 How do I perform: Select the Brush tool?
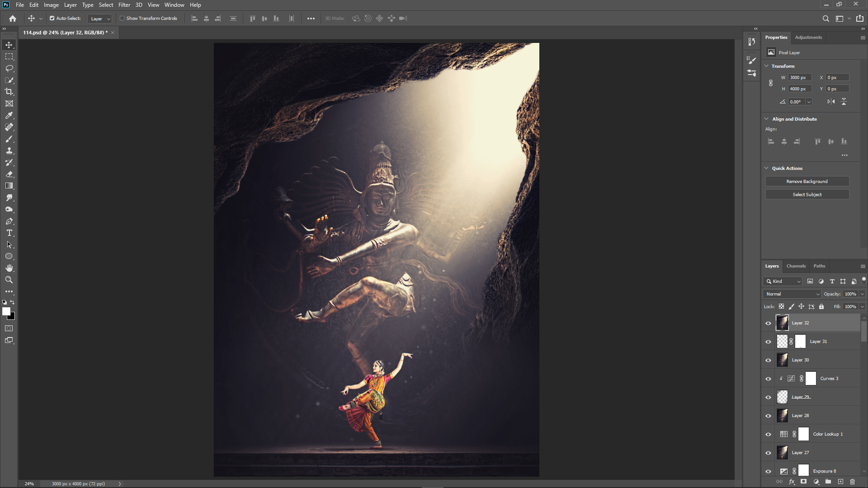(9, 139)
